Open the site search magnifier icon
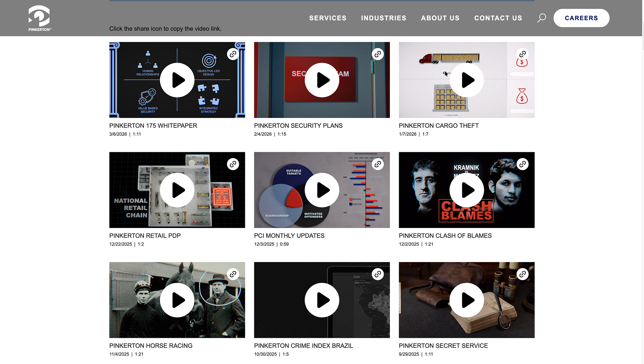 [x=541, y=18]
